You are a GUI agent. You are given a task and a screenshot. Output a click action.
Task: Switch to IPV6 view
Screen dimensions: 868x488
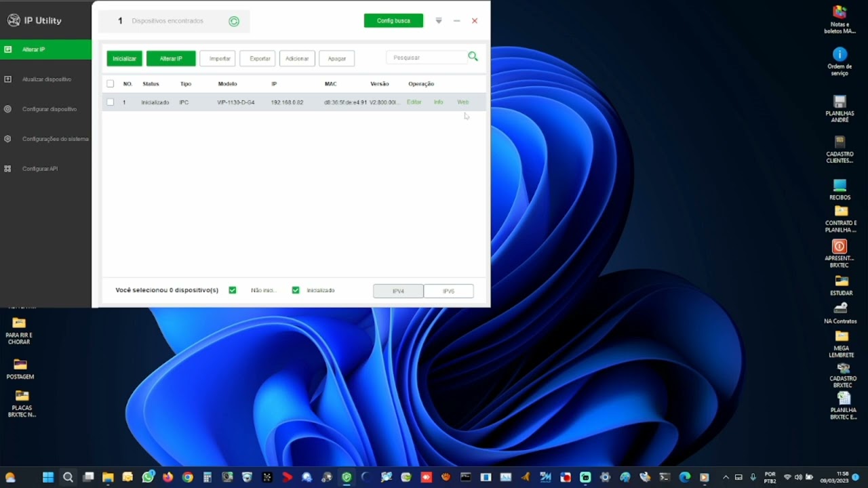448,291
